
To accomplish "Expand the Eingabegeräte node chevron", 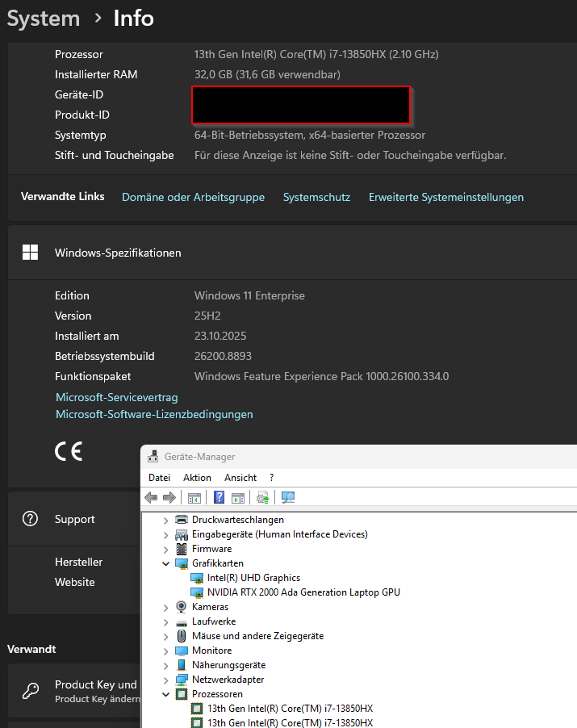I will click(x=165, y=535).
